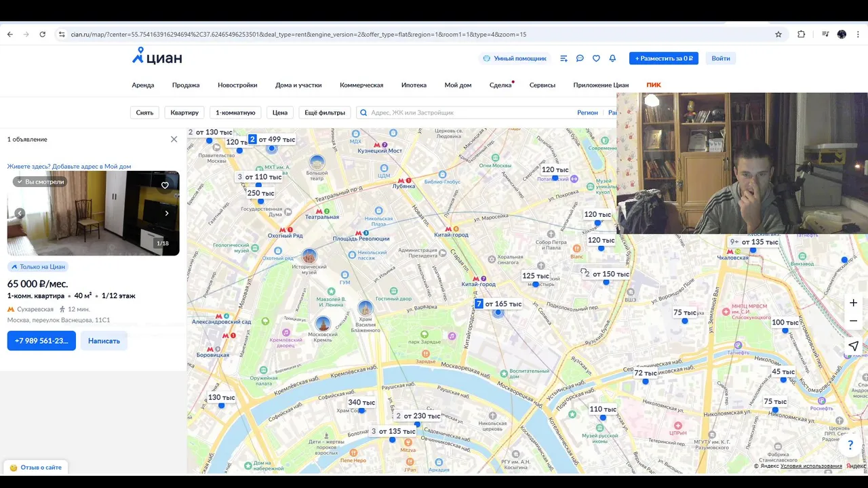The height and width of the screenshot is (488, 868).
Task: Open the 1-комнатную rooms dropdown
Action: click(x=235, y=113)
